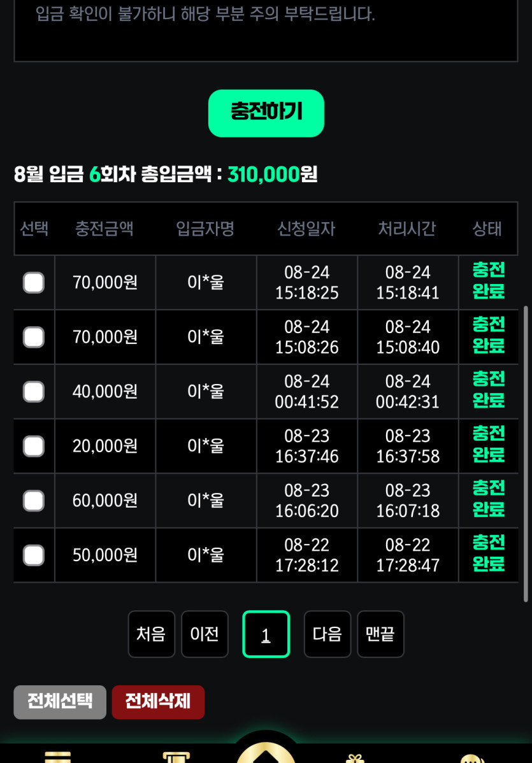
Task: Tick the checkbox for the 50,000원 deposit
Action: coord(34,555)
